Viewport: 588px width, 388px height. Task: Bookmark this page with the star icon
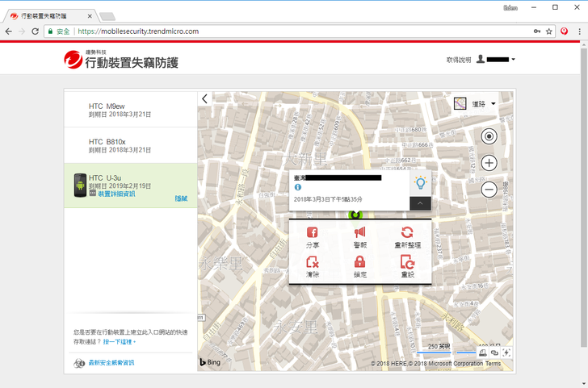[x=548, y=31]
